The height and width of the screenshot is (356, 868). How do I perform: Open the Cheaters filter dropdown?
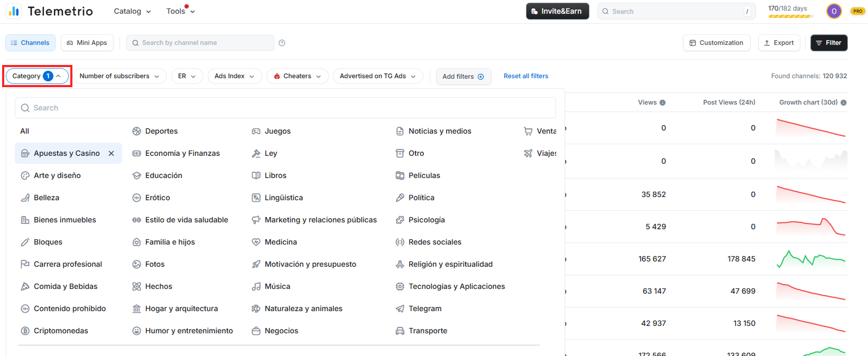pyautogui.click(x=297, y=76)
